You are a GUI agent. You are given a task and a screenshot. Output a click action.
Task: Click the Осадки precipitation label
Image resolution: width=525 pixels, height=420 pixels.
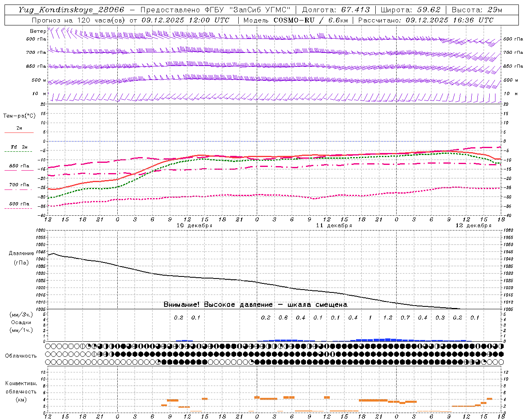click(21, 322)
